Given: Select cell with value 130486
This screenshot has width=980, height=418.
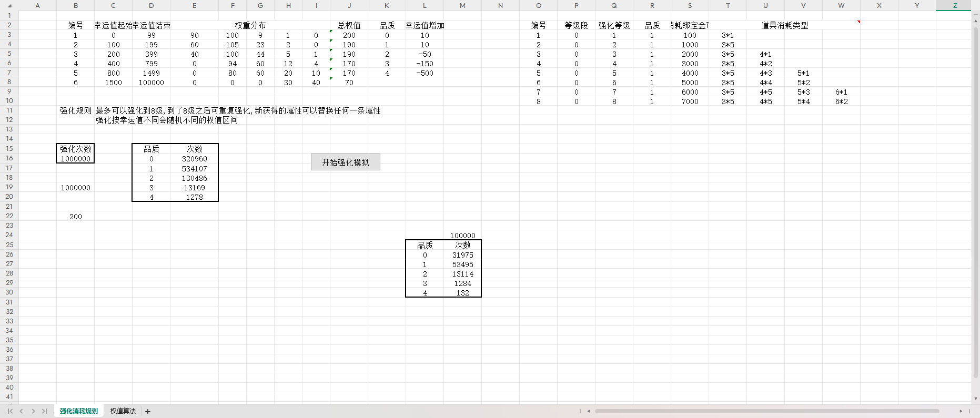Looking at the screenshot, I should (x=194, y=178).
